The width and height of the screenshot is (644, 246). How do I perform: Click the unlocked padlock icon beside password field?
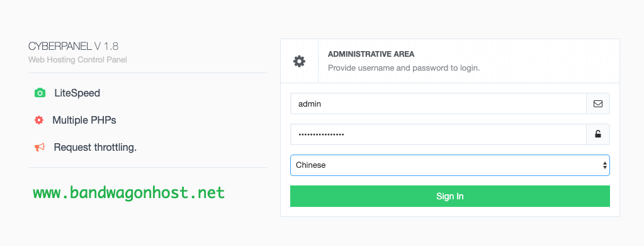point(598,134)
